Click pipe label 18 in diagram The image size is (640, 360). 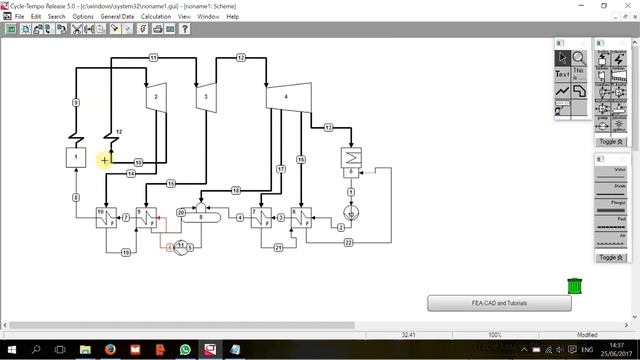click(236, 191)
